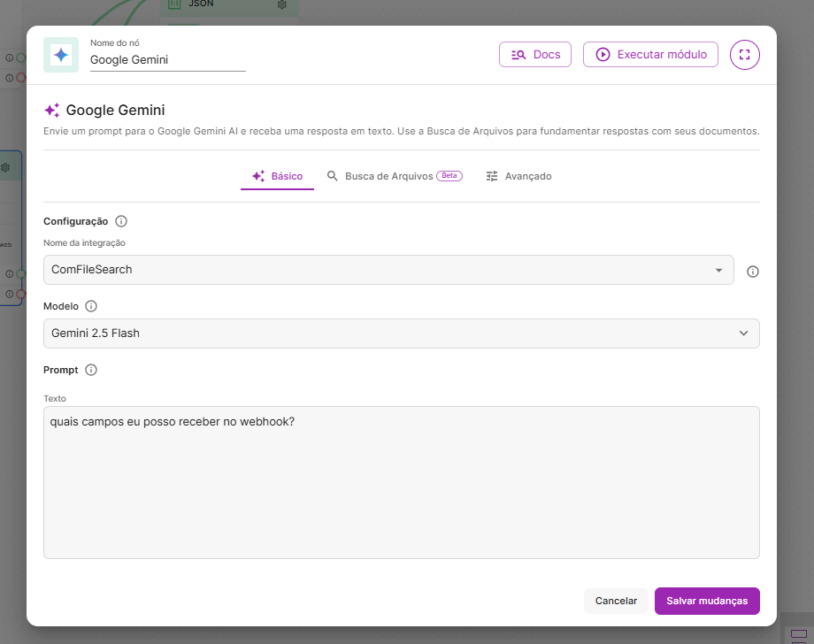Go to the Avançado tab

518,176
